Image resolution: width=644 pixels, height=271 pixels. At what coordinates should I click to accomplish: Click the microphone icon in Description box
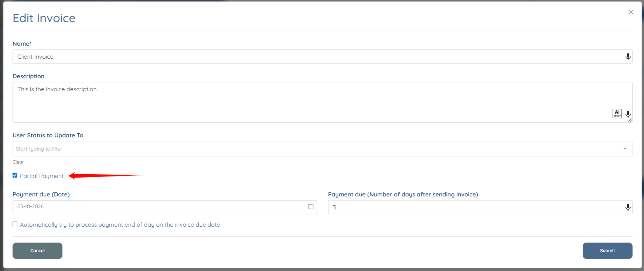(x=628, y=114)
